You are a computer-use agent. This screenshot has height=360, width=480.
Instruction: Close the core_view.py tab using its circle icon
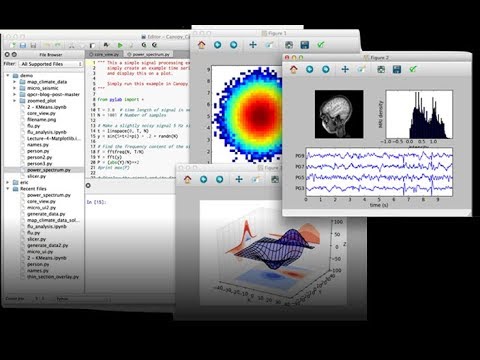point(91,54)
